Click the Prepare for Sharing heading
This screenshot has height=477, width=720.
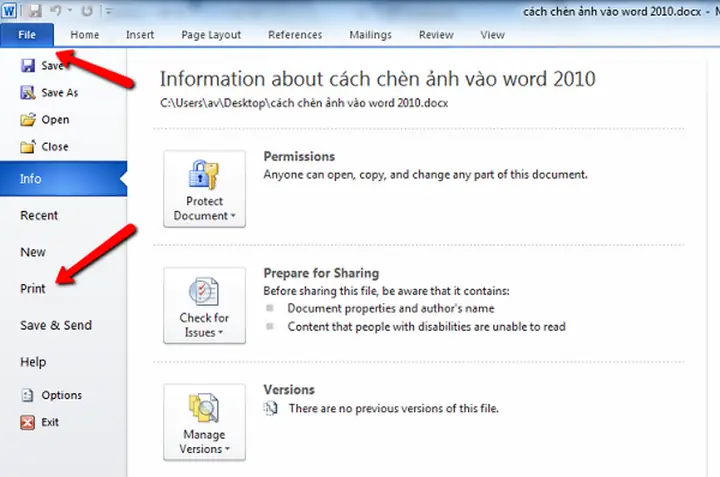tap(321, 273)
